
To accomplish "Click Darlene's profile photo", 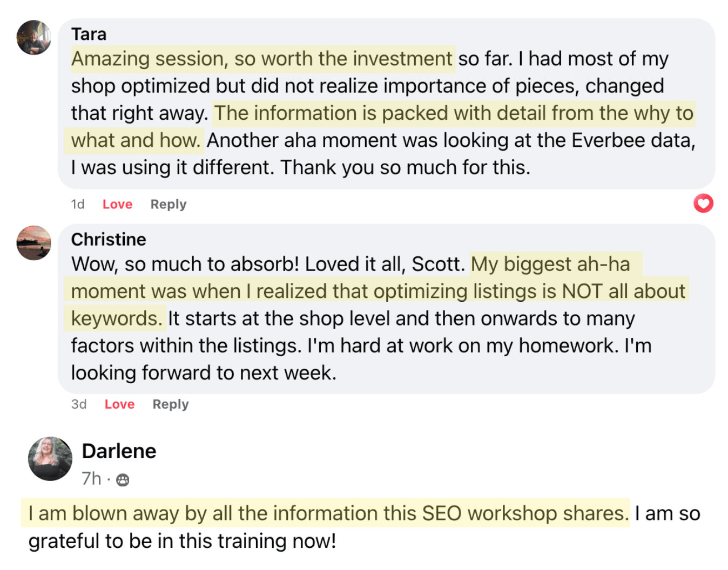I will pos(50,459).
